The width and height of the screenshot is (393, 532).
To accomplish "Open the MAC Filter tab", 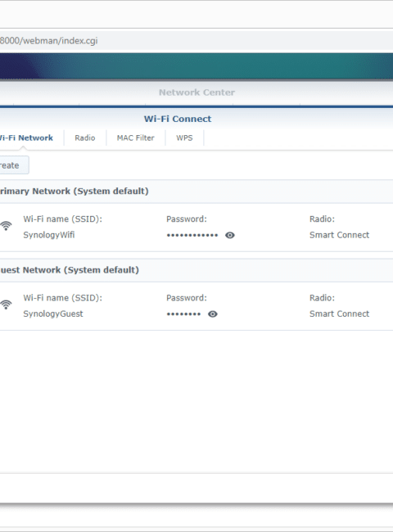I will (136, 138).
